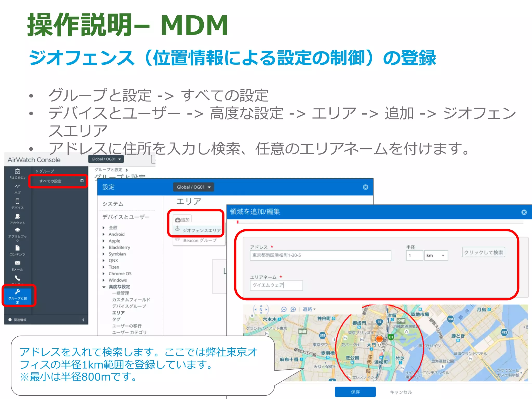Screen dimensions: 532x399
Task: Click the アドレス address input field
Action: pyautogui.click(x=320, y=255)
